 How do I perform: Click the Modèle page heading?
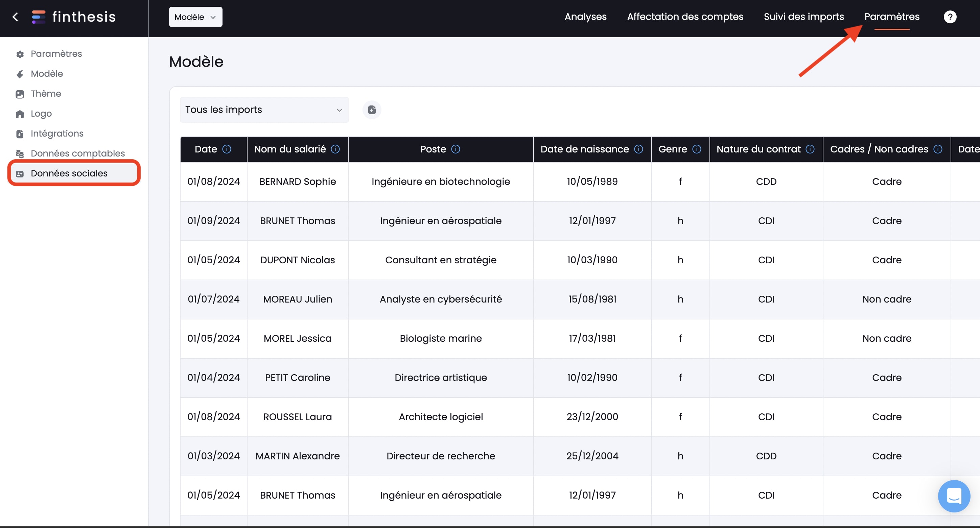tap(196, 62)
